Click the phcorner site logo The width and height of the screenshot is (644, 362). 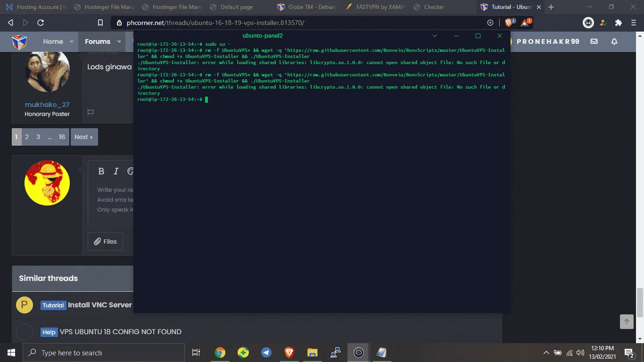[19, 41]
